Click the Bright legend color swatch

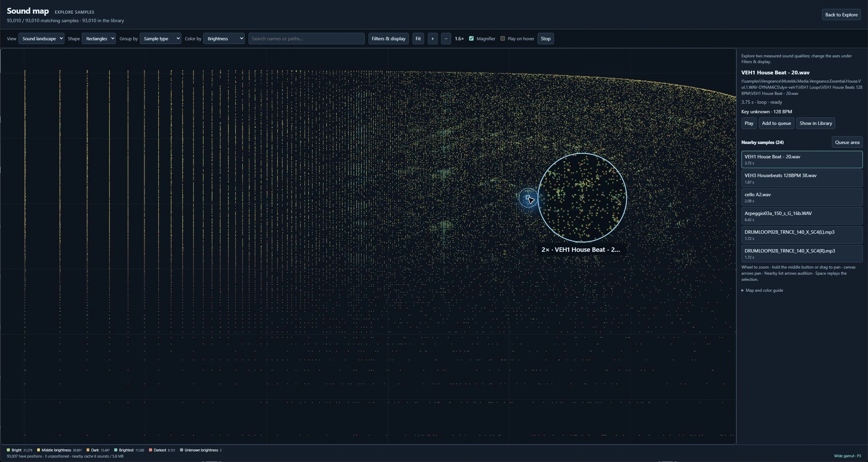point(9,450)
